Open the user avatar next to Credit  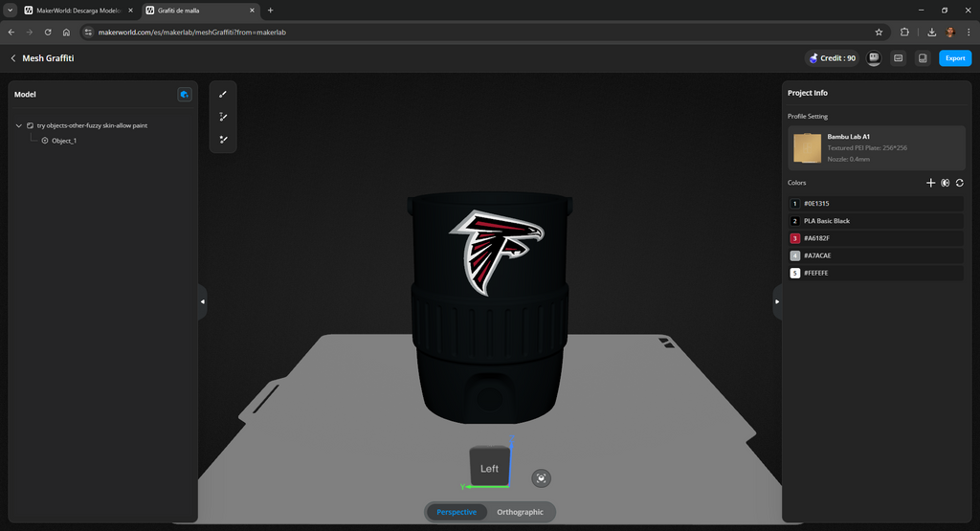click(874, 58)
